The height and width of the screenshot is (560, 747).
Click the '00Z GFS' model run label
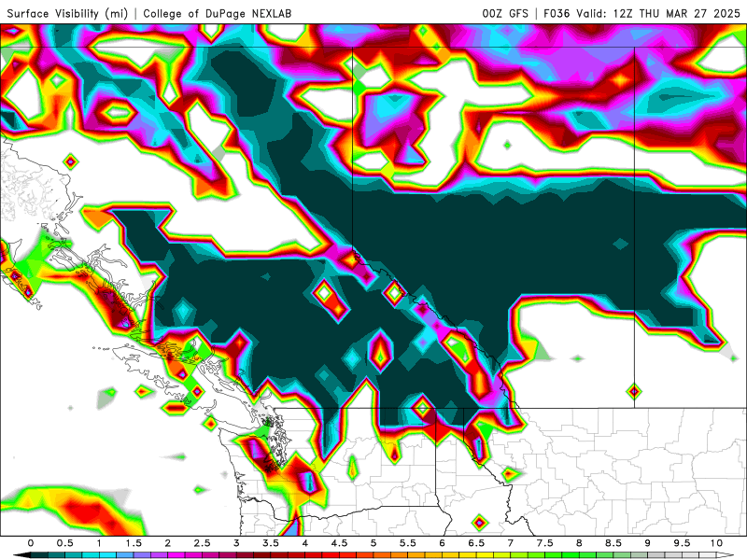pyautogui.click(x=505, y=13)
